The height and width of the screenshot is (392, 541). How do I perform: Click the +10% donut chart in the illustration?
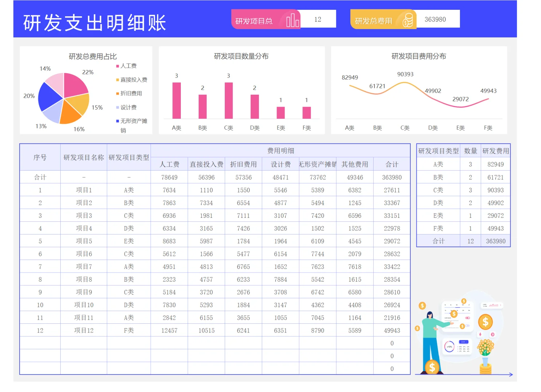(x=450, y=347)
